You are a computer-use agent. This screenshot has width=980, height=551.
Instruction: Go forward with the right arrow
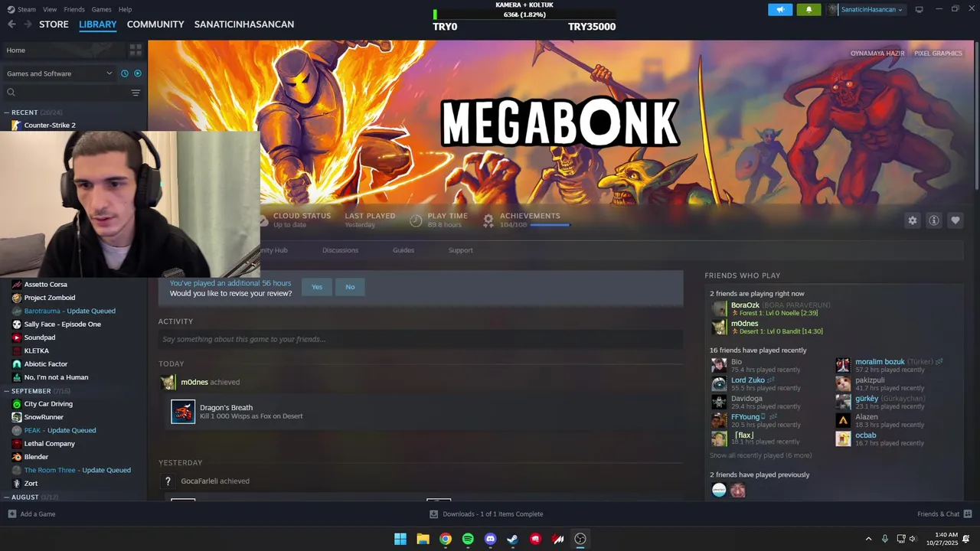(28, 24)
